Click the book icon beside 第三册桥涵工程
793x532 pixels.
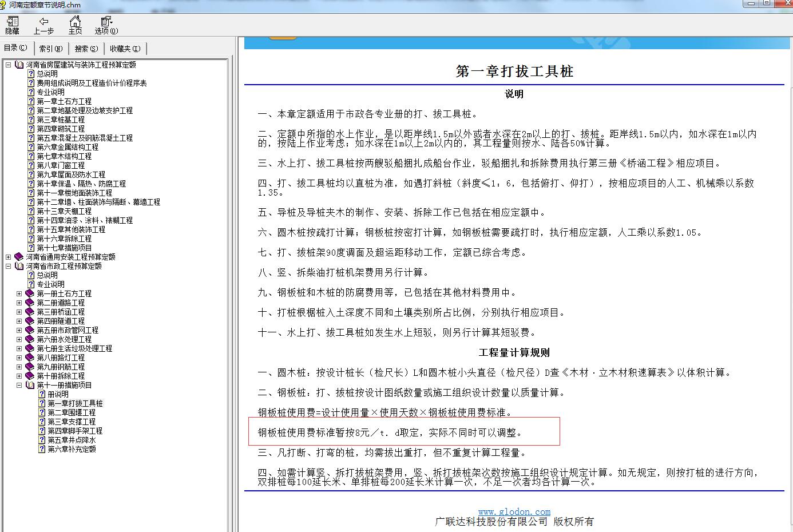[x=30, y=312]
